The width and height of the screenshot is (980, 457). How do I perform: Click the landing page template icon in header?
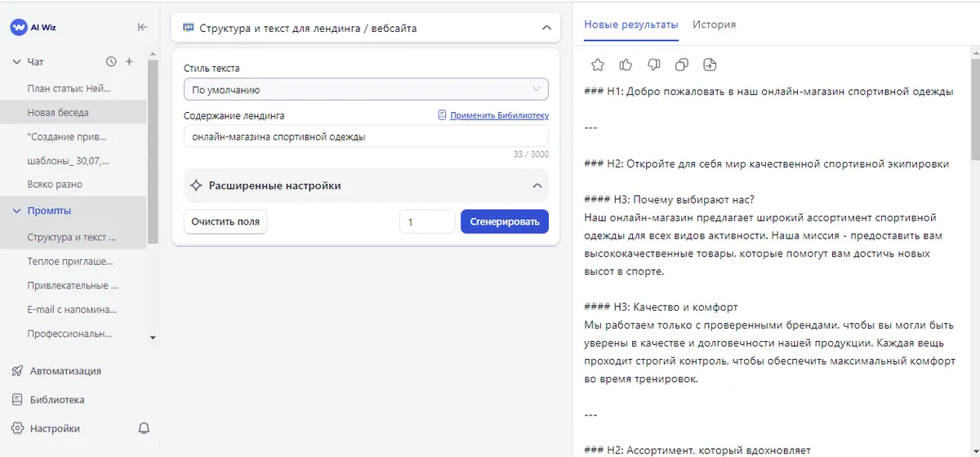[x=188, y=28]
